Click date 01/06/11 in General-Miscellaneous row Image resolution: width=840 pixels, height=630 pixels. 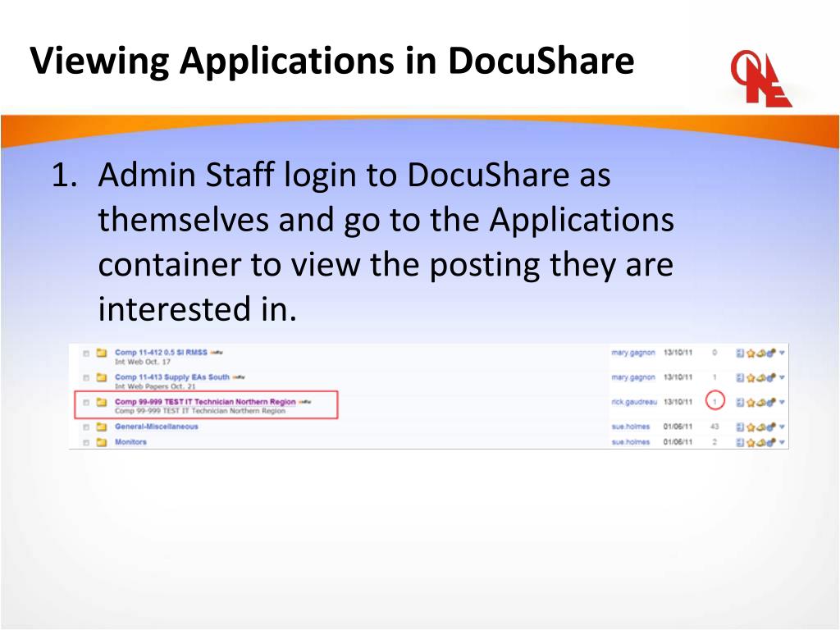[678, 427]
